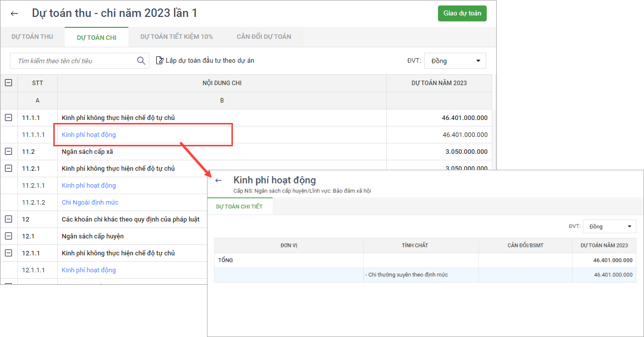Collapse all rows using header minus icon
Image resolution: width=644 pixels, height=337 pixels.
[x=8, y=83]
